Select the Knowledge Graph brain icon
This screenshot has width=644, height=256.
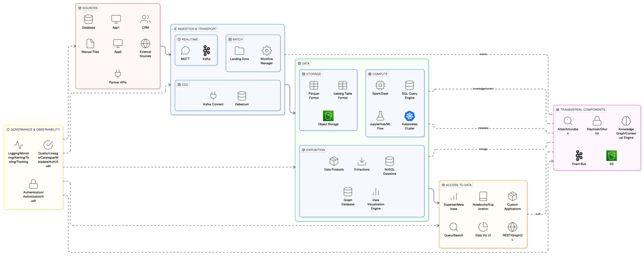[626, 121]
